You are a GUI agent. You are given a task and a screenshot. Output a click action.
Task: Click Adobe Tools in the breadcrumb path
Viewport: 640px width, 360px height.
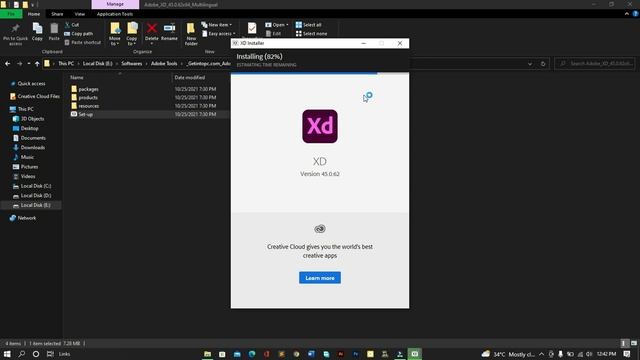164,64
